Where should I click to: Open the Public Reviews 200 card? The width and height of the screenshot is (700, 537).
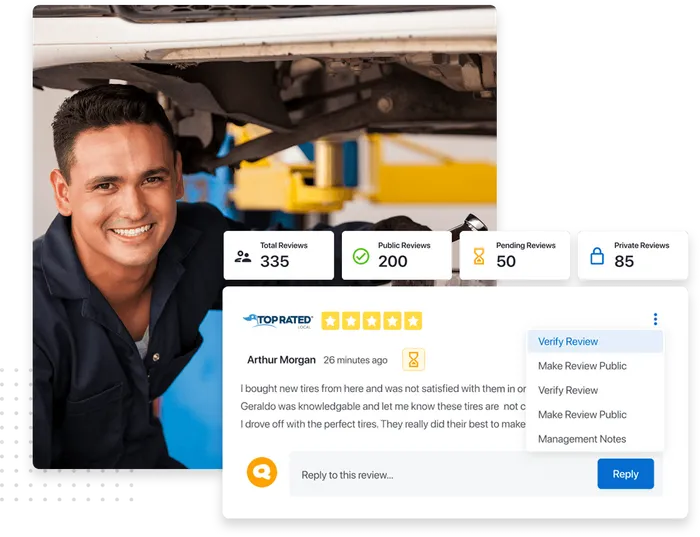[396, 255]
